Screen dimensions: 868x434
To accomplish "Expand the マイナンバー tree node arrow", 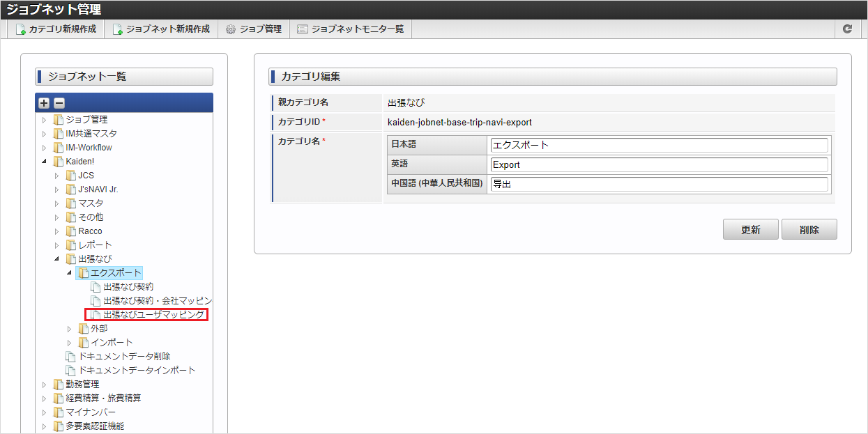I will (45, 412).
